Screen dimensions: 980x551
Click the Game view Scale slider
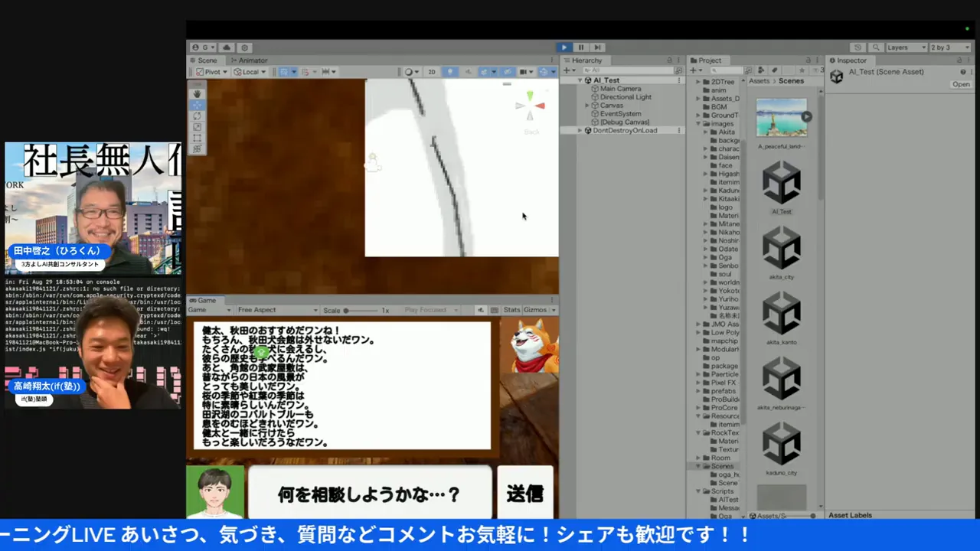361,311
